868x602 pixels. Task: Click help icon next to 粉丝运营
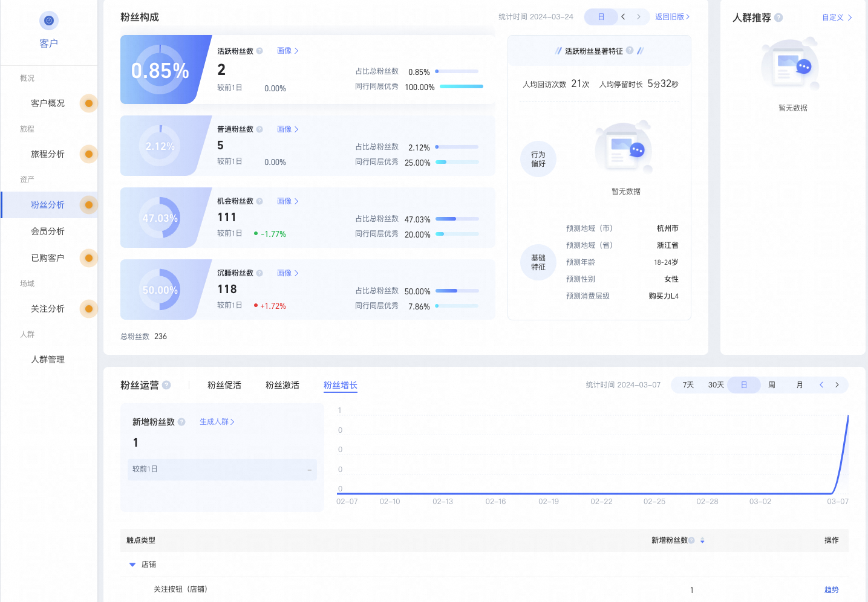coord(166,385)
